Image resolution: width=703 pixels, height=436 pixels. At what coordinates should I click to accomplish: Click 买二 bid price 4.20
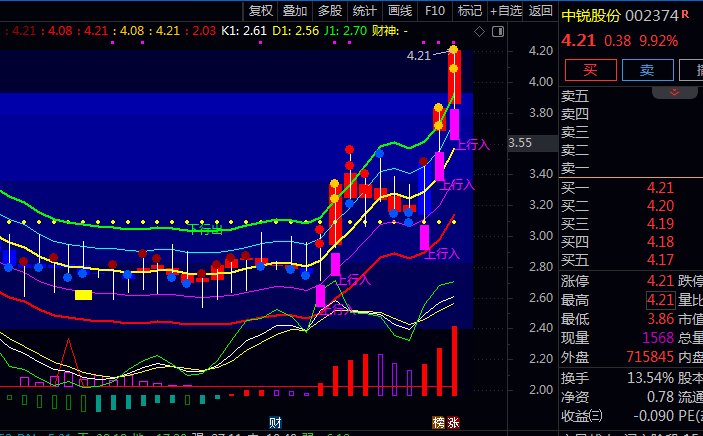pyautogui.click(x=660, y=206)
